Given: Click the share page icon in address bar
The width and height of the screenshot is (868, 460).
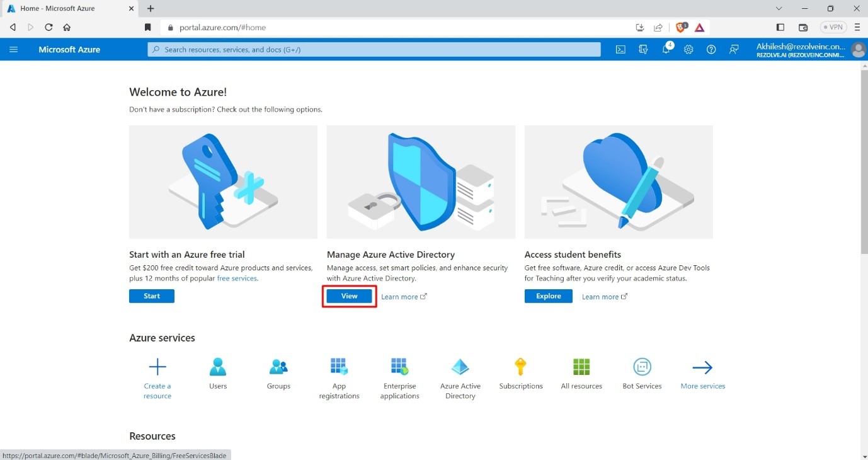Looking at the screenshot, I should pyautogui.click(x=658, y=27).
